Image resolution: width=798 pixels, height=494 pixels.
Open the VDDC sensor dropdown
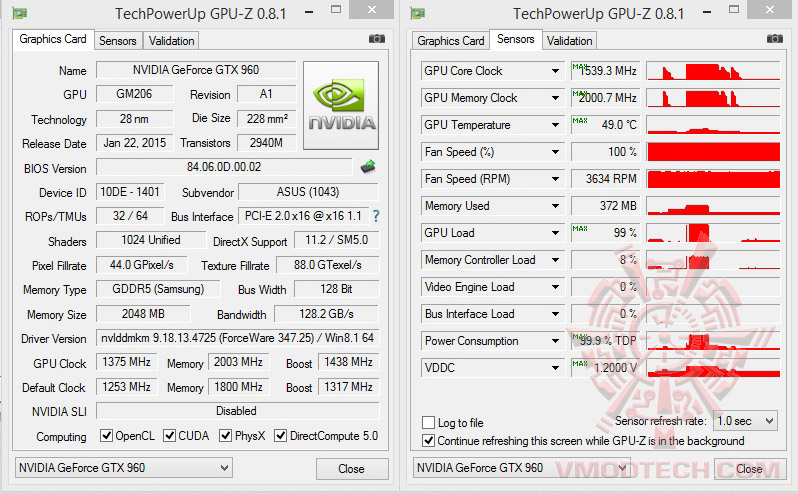point(555,368)
